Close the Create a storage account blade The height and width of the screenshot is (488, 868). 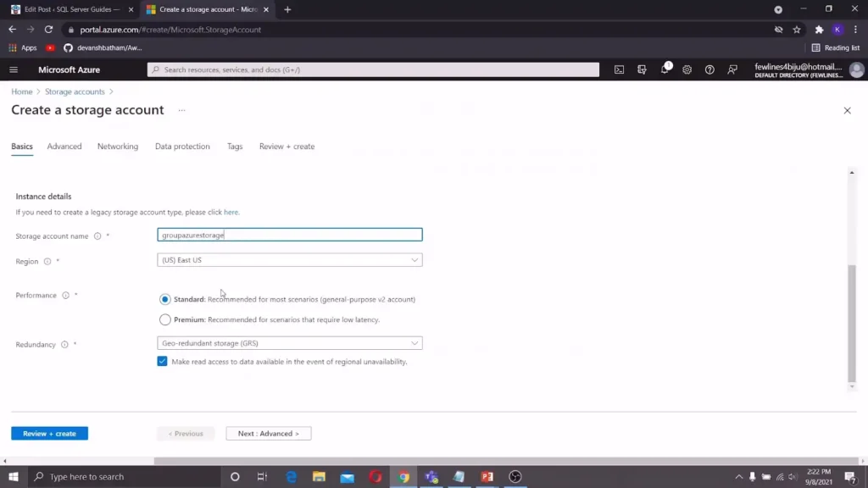[x=847, y=111]
